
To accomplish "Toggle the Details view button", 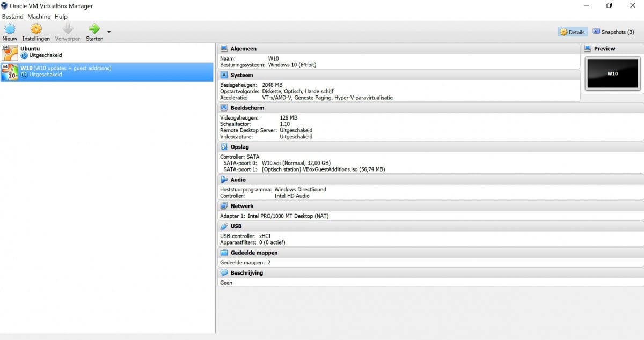I will 573,32.
